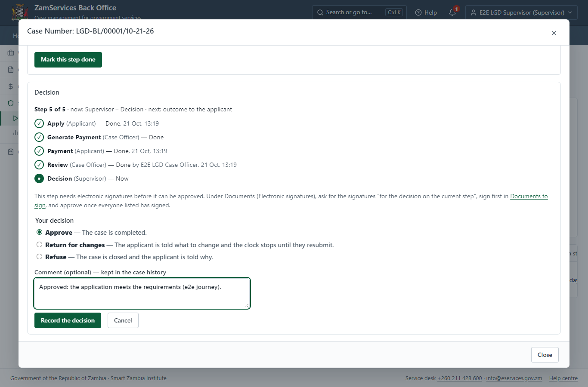Viewport: 588px width, 387px height.
Task: Cancel the decision form
Action: 123,320
